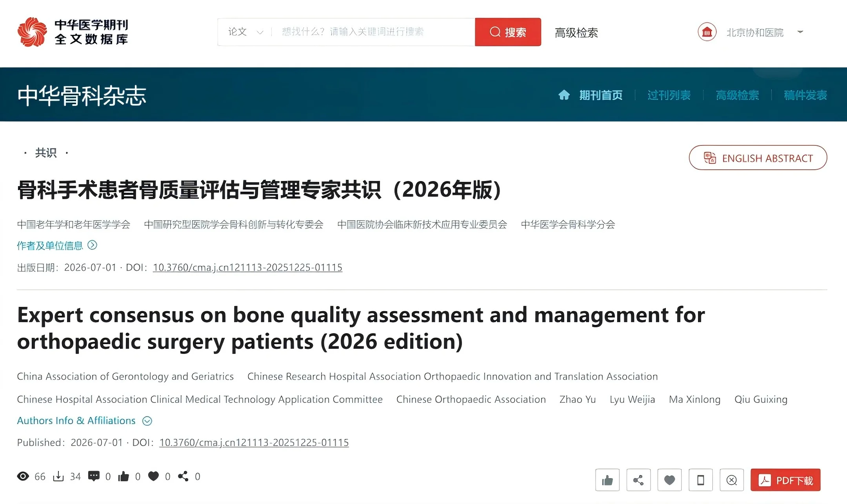The width and height of the screenshot is (847, 504).
Task: Open the 过刊列表 past issues menu
Action: click(x=669, y=95)
